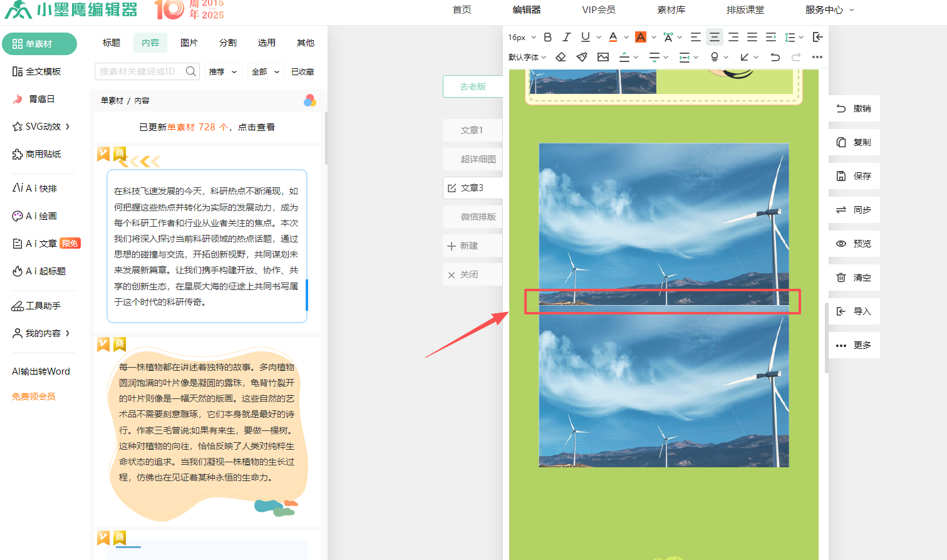The width and height of the screenshot is (947, 560).
Task: Search with the magnifier icon
Action: point(191,71)
